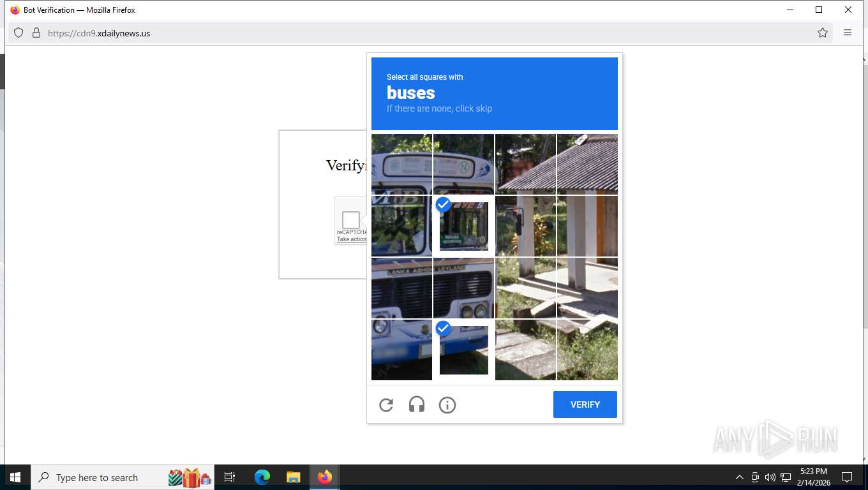Select the bottom-left bus headlight tile

(401, 350)
